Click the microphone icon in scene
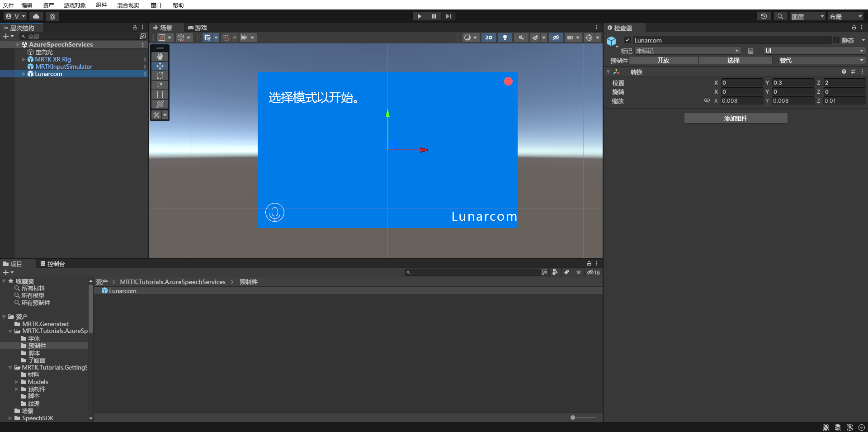Screen dimensions: 868x432 pyautogui.click(x=275, y=213)
